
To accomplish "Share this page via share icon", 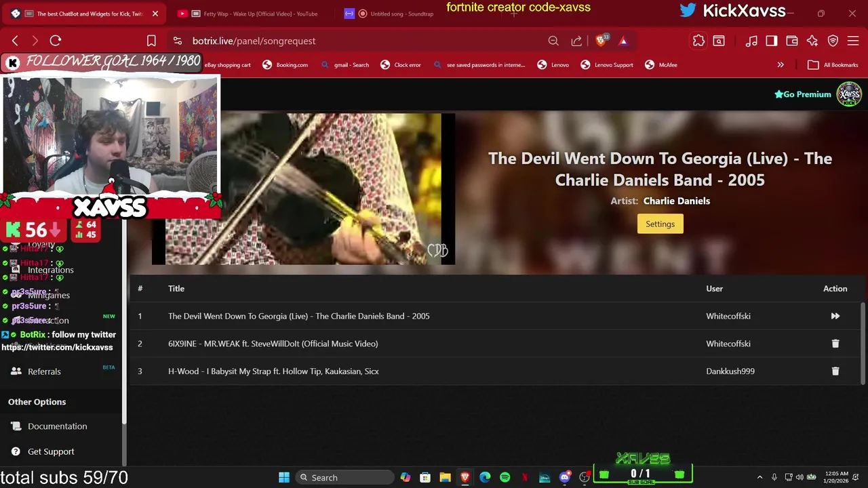I will (x=576, y=41).
